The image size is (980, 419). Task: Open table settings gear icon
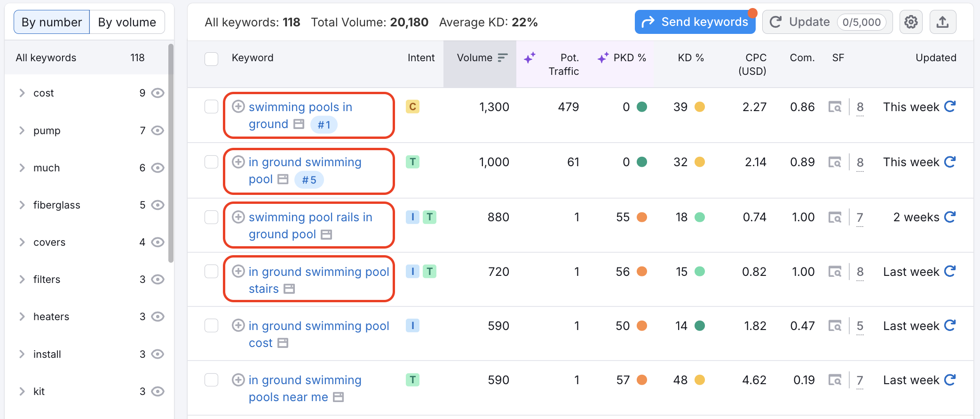click(x=911, y=22)
